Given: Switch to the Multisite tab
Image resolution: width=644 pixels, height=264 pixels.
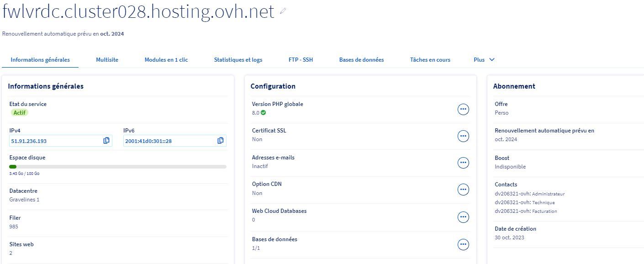Looking at the screenshot, I should click(107, 60).
